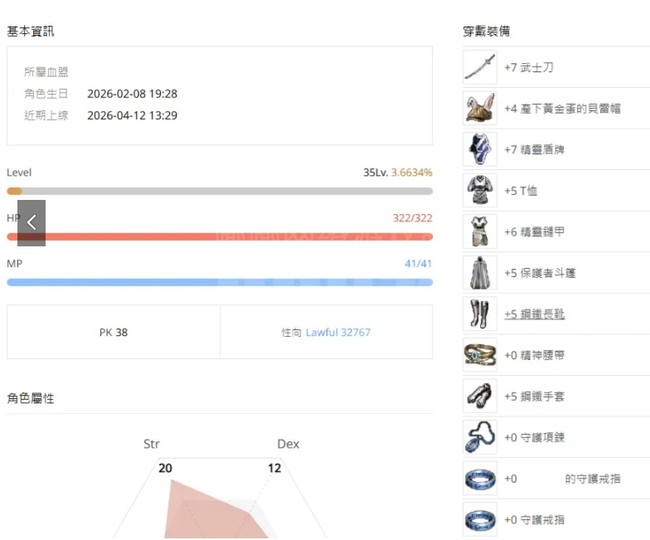The width and height of the screenshot is (650, 540).
Task: Click the red HP bar
Action: [220, 237]
